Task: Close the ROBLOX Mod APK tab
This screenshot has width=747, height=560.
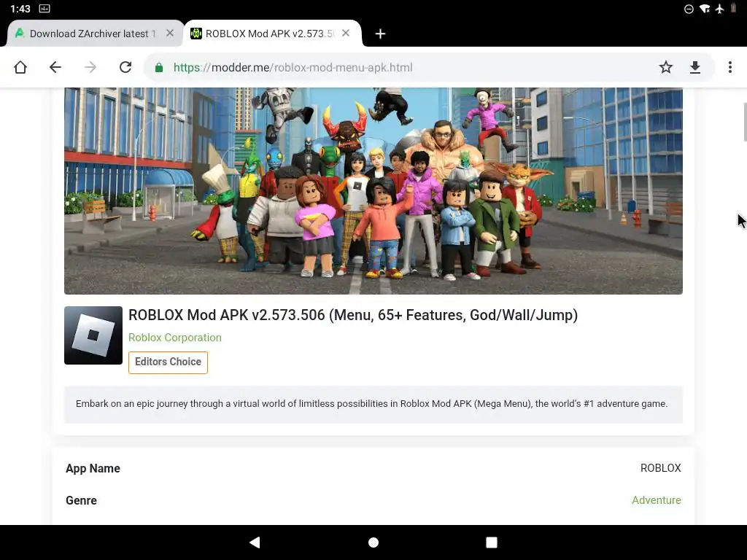Action: pos(346,34)
